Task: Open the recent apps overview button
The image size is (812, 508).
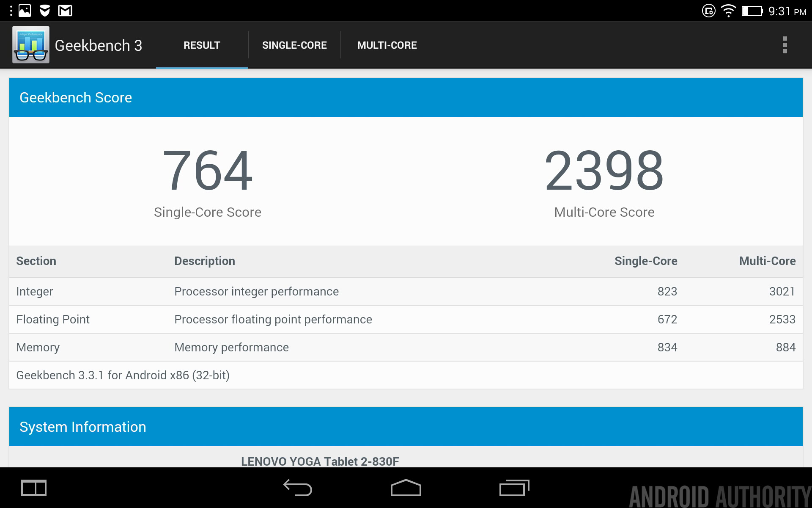Action: [514, 488]
